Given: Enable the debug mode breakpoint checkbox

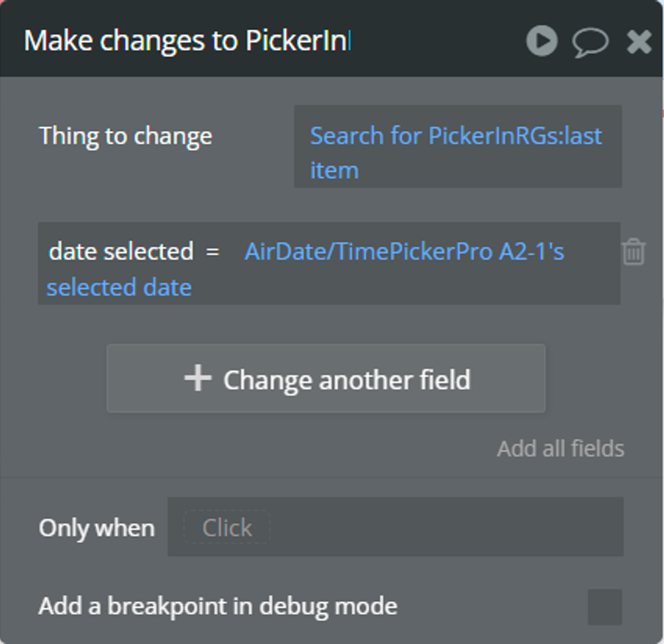Looking at the screenshot, I should click(x=604, y=607).
